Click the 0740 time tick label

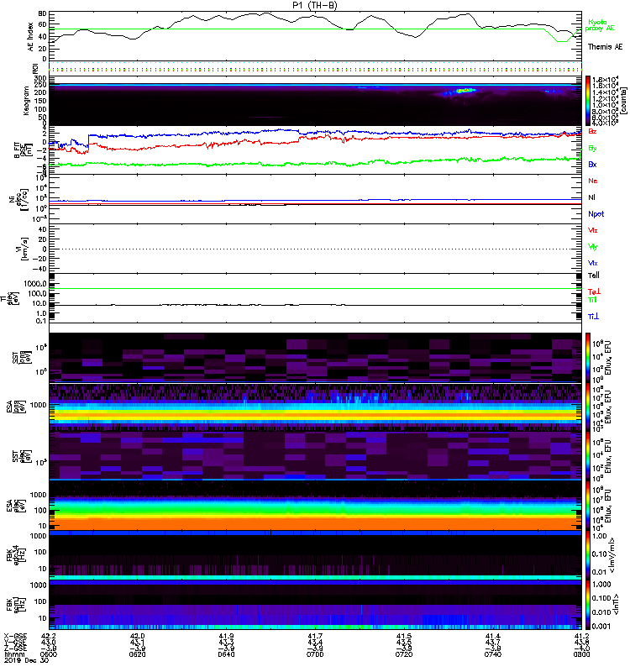pyautogui.click(x=493, y=654)
